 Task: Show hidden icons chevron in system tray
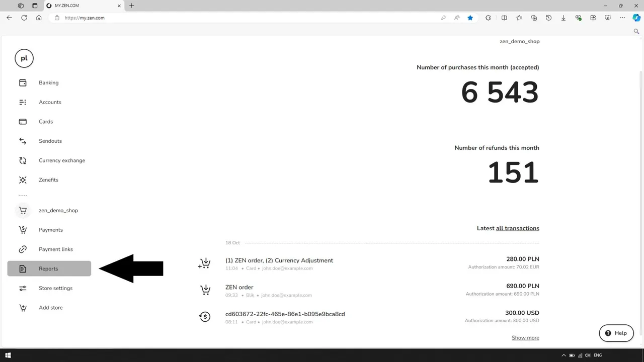pyautogui.click(x=563, y=355)
